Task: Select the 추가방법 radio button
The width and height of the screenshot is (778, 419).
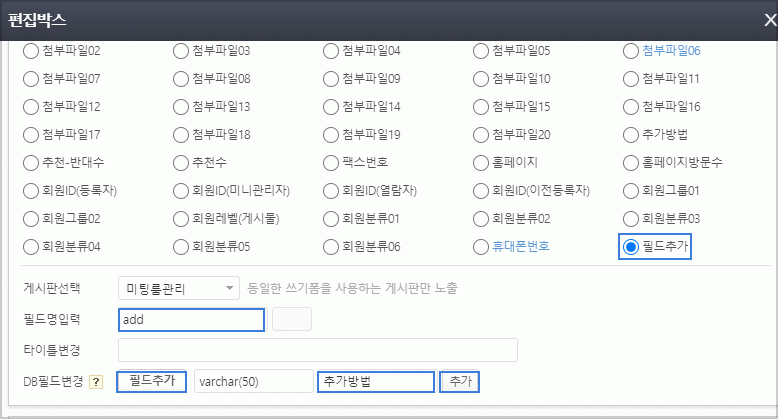Action: pyautogui.click(x=631, y=134)
